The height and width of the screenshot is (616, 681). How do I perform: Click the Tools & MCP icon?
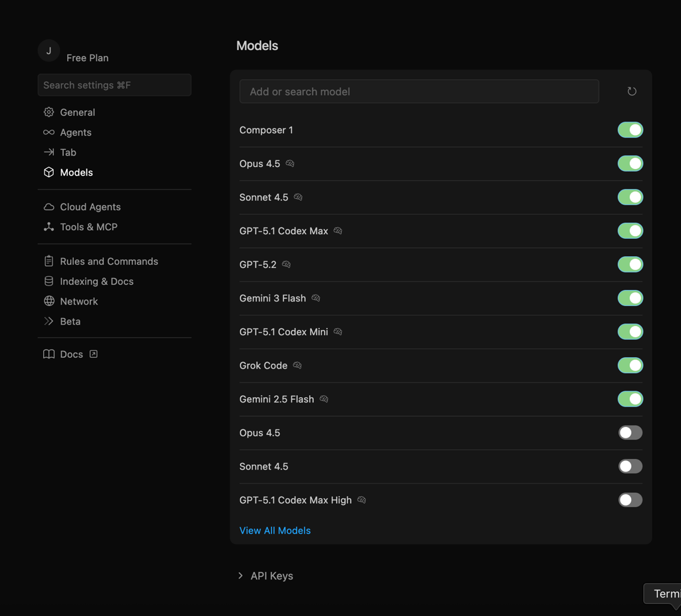point(49,227)
